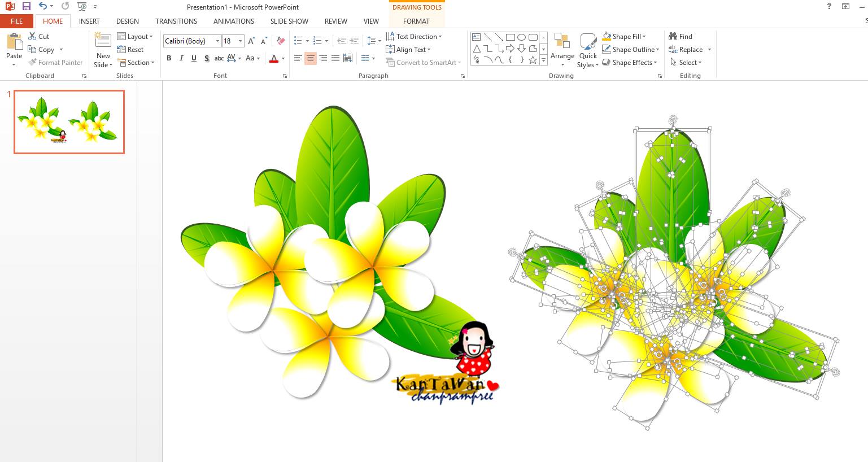
Task: Select the down block arrow shape
Action: point(521,49)
